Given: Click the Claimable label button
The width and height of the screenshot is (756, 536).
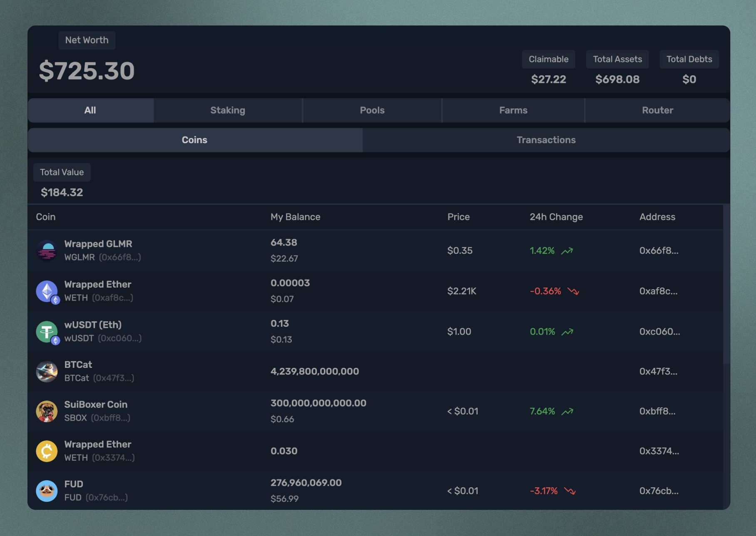Looking at the screenshot, I should [548, 59].
